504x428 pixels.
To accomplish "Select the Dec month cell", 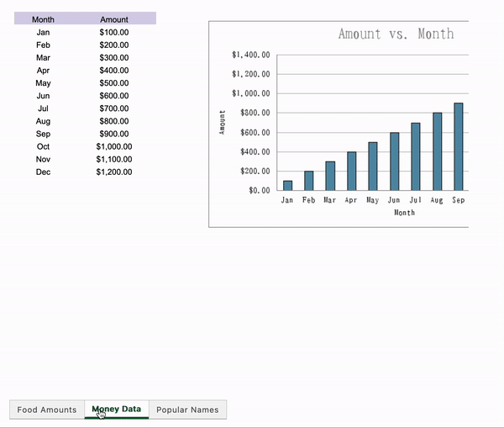I will [x=43, y=172].
